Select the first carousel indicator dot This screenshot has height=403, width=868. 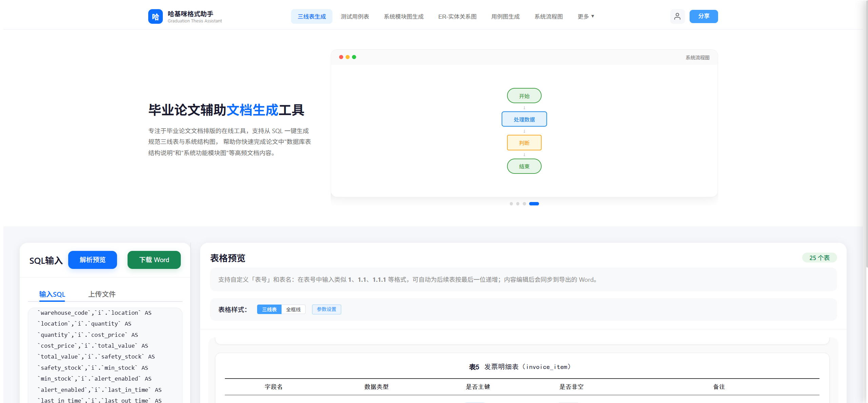(511, 204)
